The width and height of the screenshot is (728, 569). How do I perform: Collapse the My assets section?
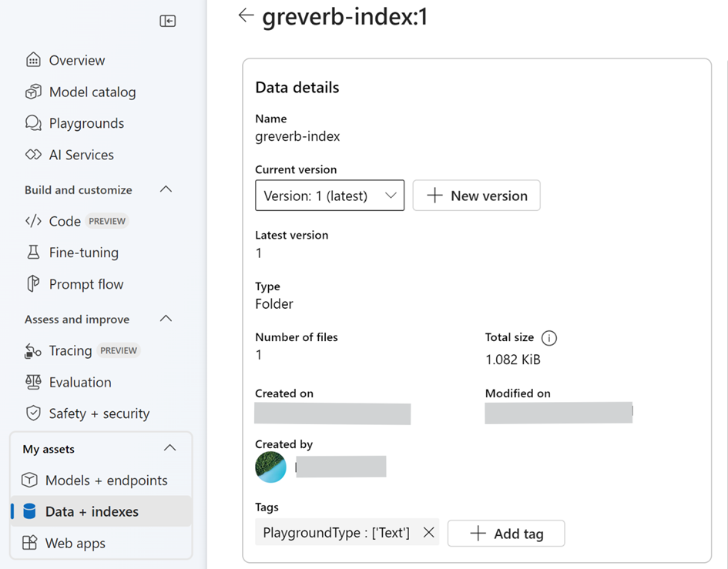click(169, 448)
